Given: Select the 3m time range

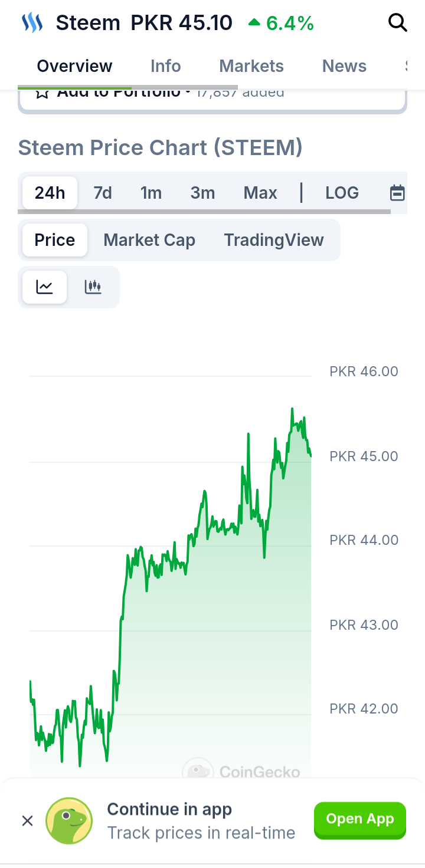Looking at the screenshot, I should (x=202, y=193).
